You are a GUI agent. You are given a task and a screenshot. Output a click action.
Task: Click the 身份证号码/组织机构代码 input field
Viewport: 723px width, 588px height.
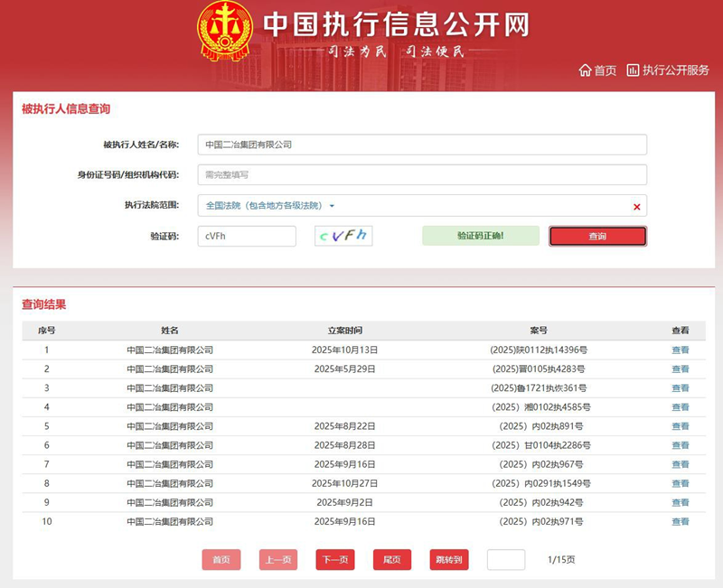(x=422, y=175)
